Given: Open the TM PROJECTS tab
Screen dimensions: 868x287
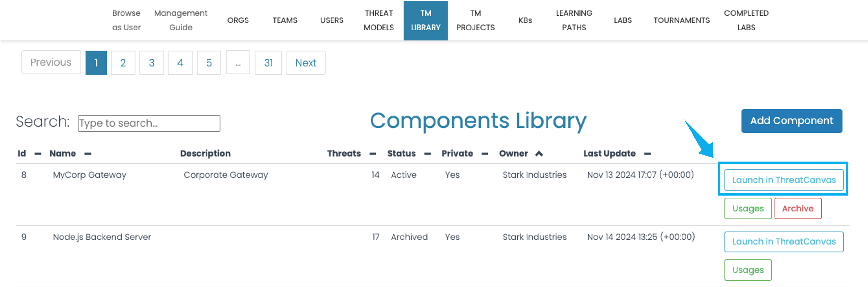Looking at the screenshot, I should [475, 20].
